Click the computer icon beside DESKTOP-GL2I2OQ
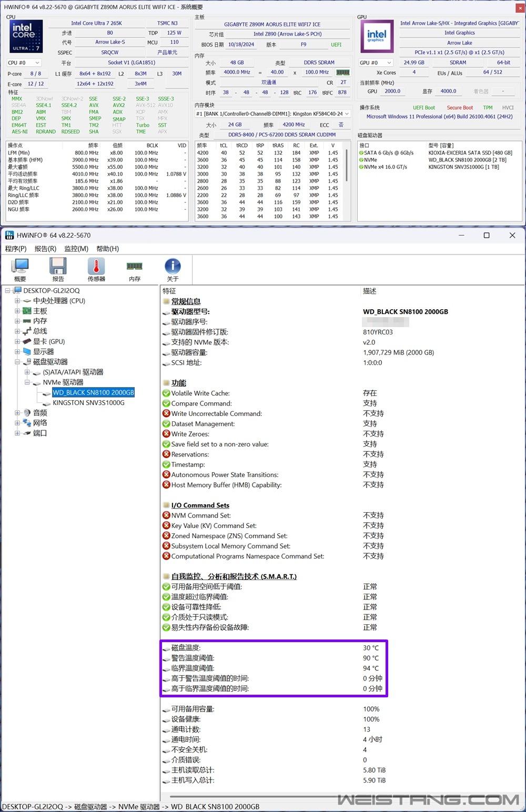The width and height of the screenshot is (526, 812). (17, 291)
